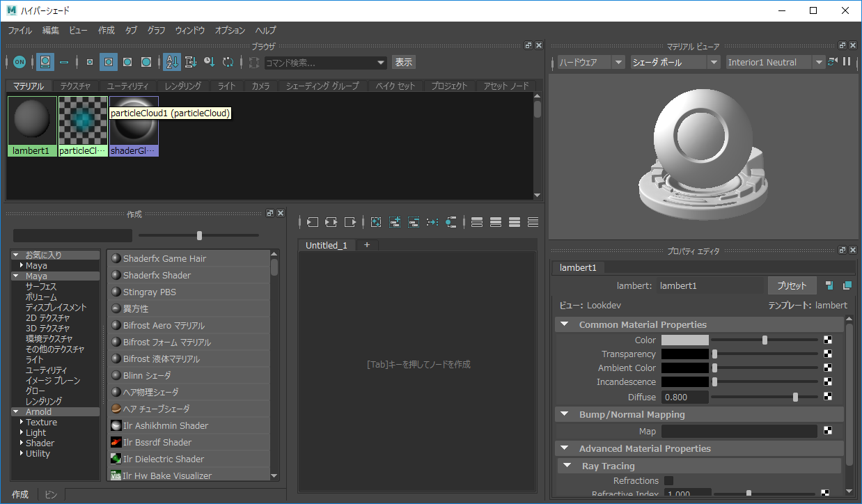Screen dimensions: 862x504
Task: Click the Color attribute map checker button
Action: pos(828,340)
